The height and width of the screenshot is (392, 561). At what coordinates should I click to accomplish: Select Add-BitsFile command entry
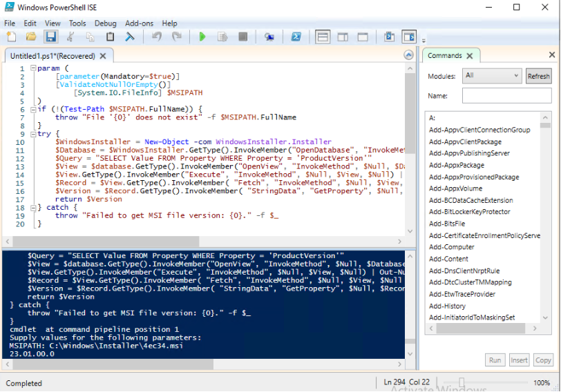coord(447,224)
